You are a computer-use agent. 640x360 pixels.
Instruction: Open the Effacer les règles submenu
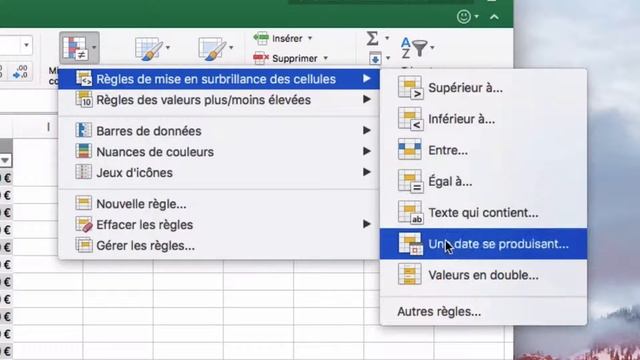click(x=219, y=224)
